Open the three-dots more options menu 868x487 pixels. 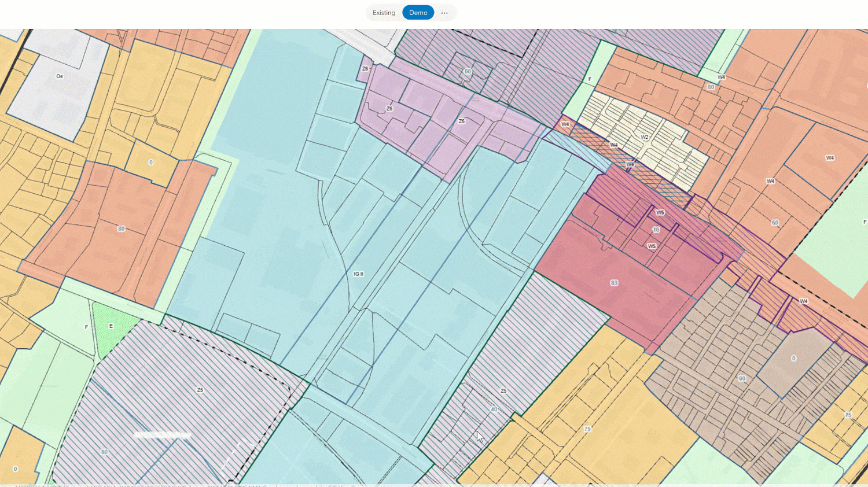pos(444,13)
